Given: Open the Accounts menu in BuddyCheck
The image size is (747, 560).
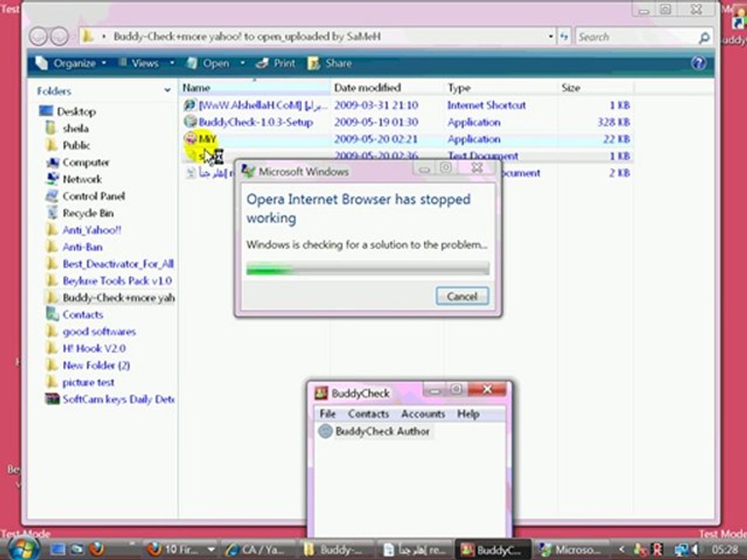Looking at the screenshot, I should pos(423,414).
